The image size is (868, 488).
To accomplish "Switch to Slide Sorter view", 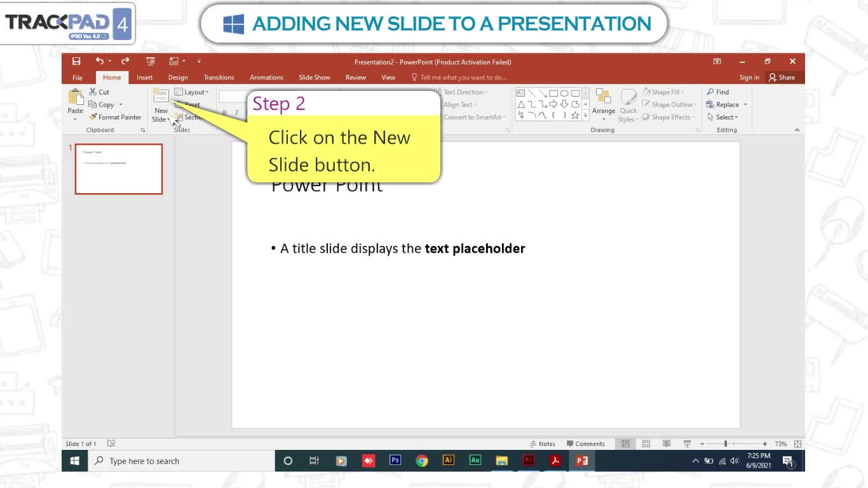I will tap(646, 444).
